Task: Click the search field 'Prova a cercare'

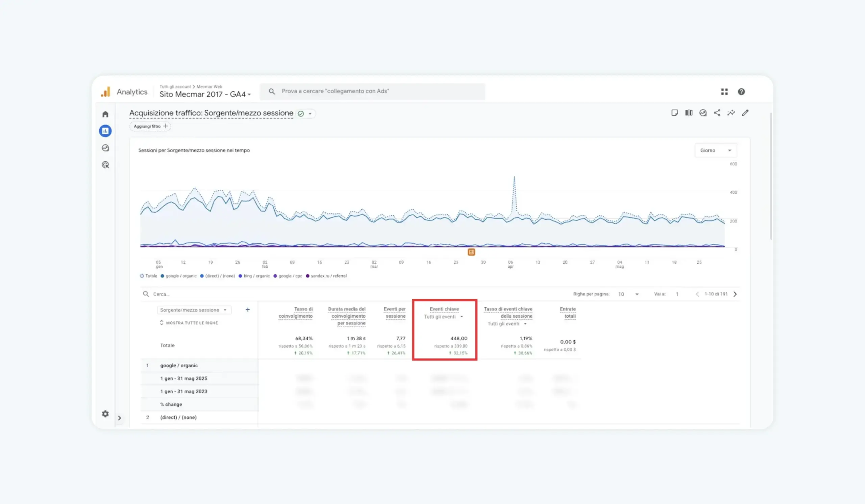Action: coord(372,91)
